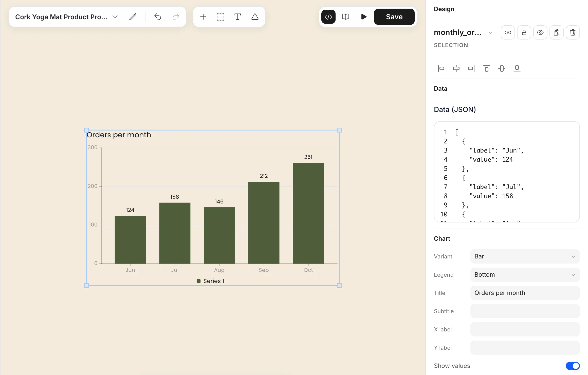Open the Legend dropdown set to Bottom
This screenshot has width=588, height=375.
tap(525, 275)
